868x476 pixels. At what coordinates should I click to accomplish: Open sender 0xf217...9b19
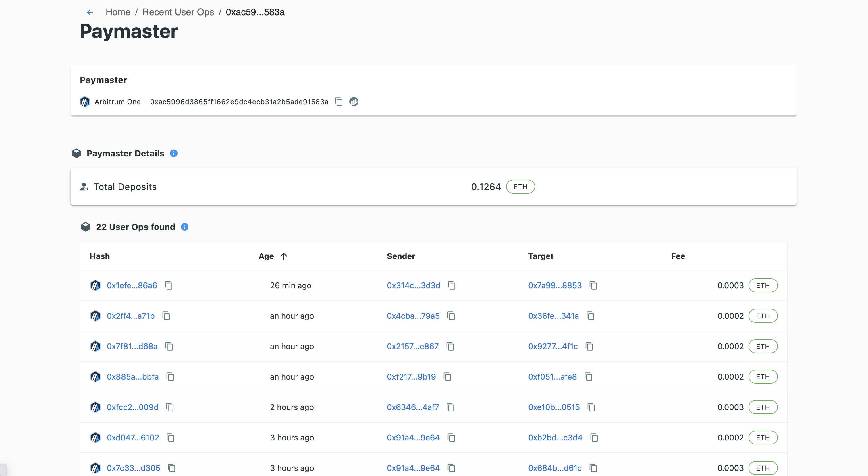point(411,377)
